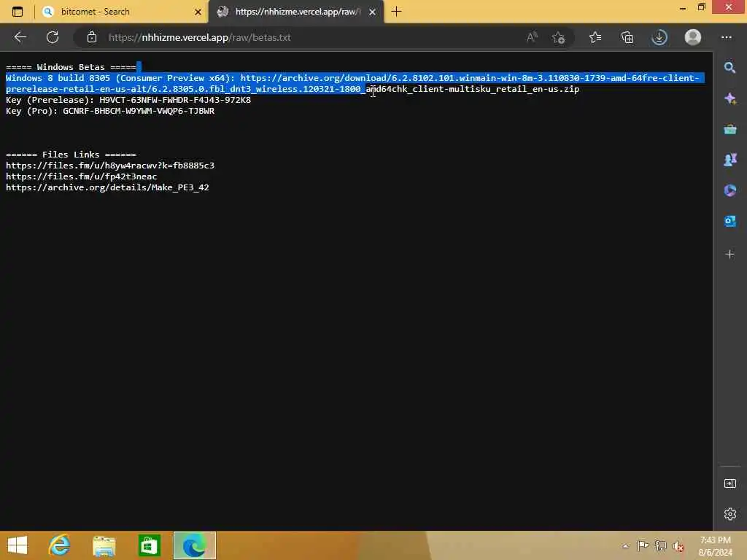This screenshot has width=747, height=560.
Task: View site information lock icon
Action: pos(92,37)
